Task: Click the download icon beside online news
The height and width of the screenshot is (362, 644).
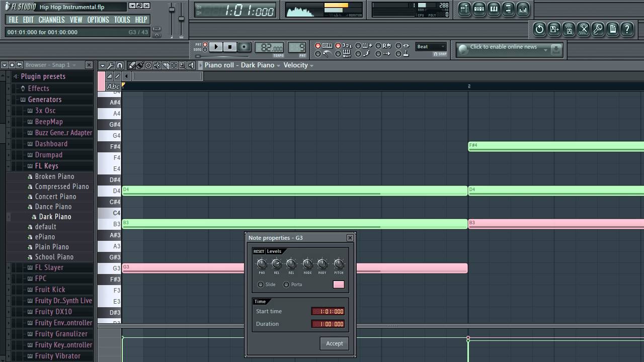Action: click(556, 49)
